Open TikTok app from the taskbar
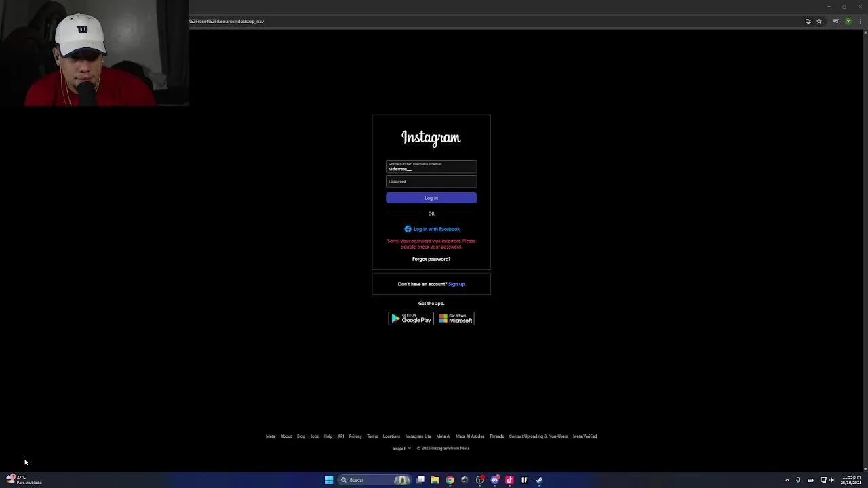Screen dimensions: 868x488 click(509, 480)
